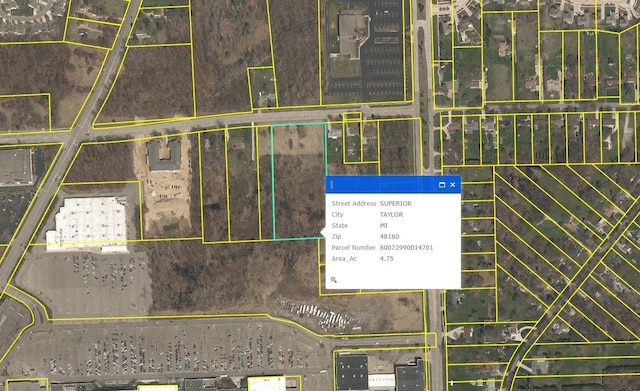
Task: Click the MI state value
Action: point(384,225)
